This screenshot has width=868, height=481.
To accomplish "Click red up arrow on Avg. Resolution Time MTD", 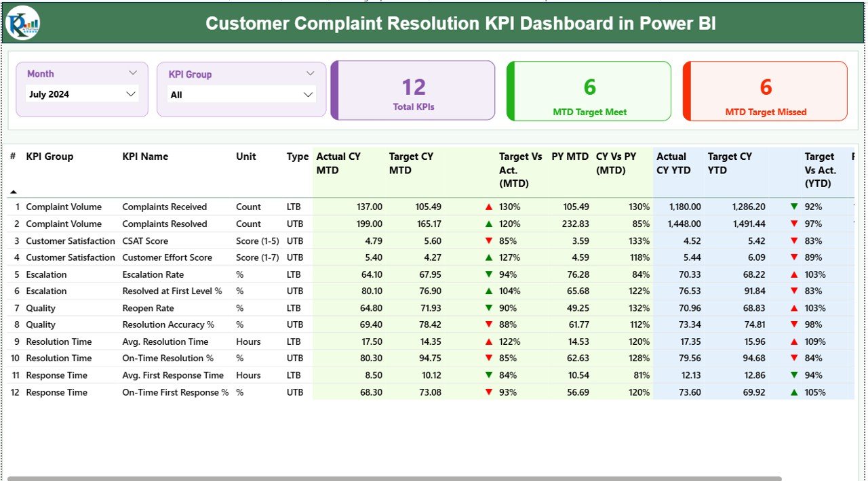I will [488, 342].
